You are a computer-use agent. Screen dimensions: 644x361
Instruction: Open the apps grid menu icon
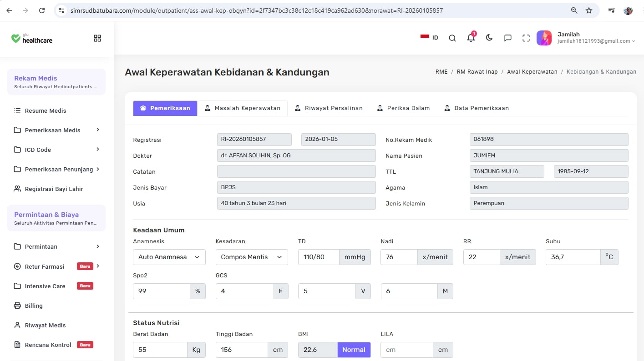97,38
